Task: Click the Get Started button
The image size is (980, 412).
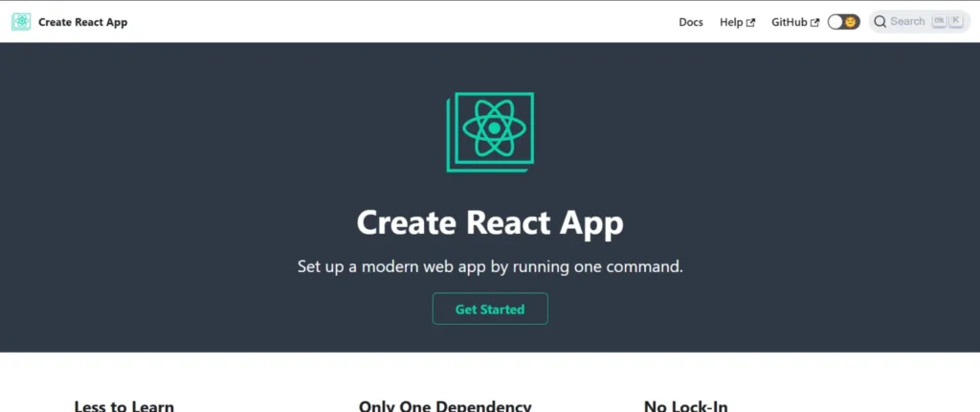Action: point(490,309)
